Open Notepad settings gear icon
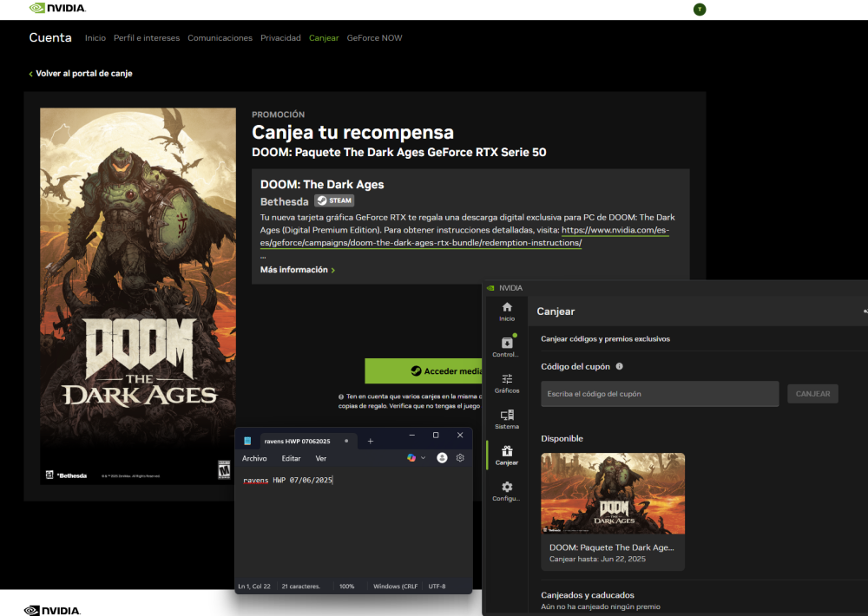Image resolution: width=868 pixels, height=616 pixels. 460,458
